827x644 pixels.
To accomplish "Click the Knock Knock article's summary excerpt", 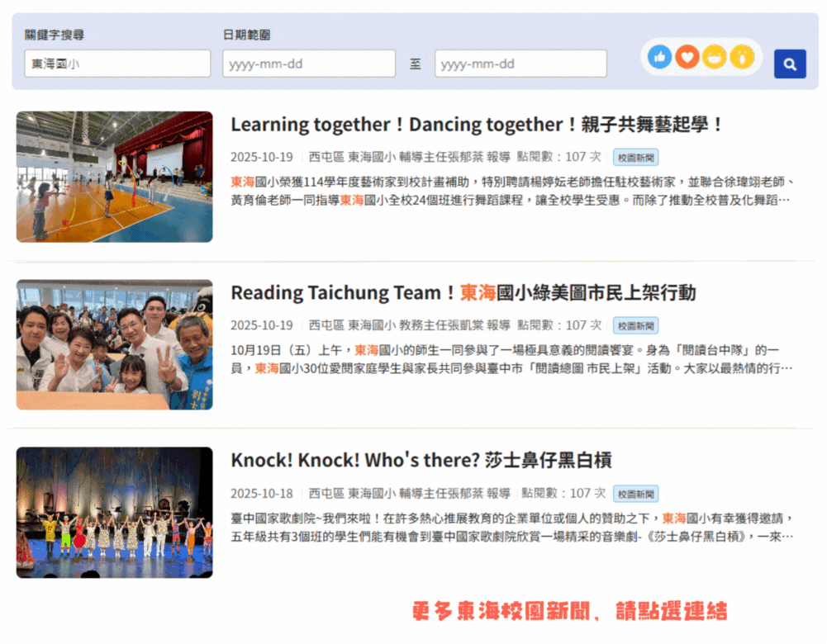I will click(511, 527).
